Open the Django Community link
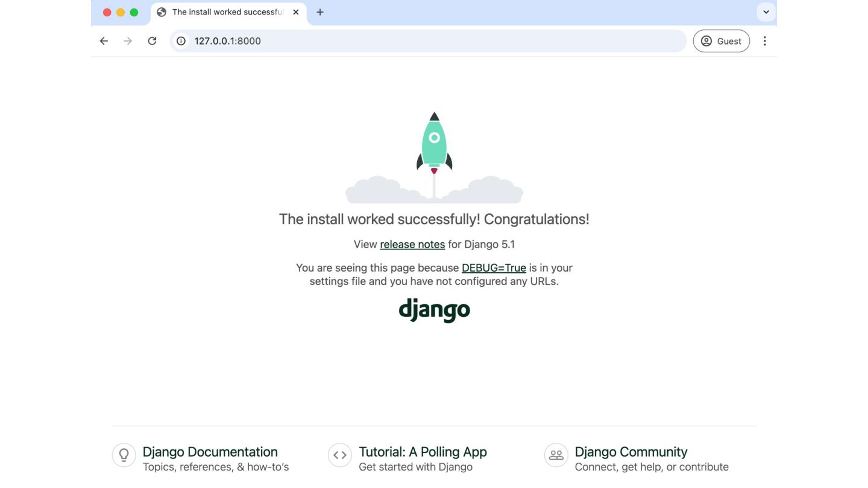Viewport: 868px width, 488px height. coord(631,452)
